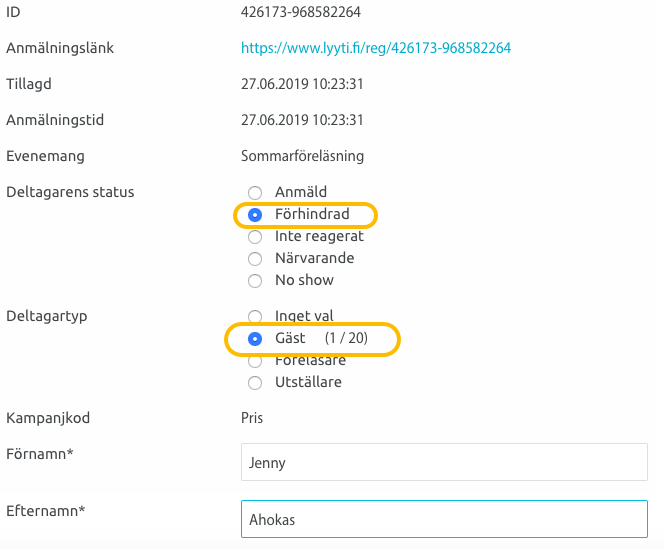Screen dimensions: 664x549
Task: Click the Förnamn field containing Jenny
Action: pyautogui.click(x=444, y=463)
